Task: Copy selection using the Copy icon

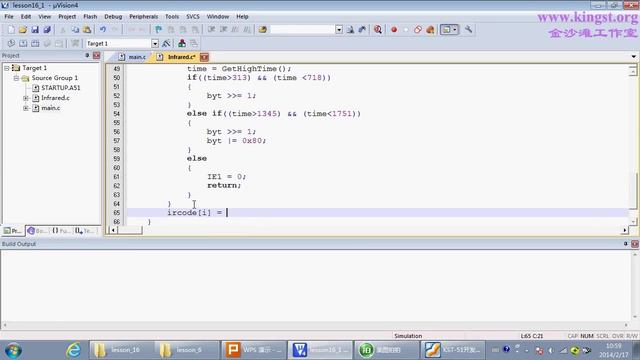Action: click(x=75, y=30)
